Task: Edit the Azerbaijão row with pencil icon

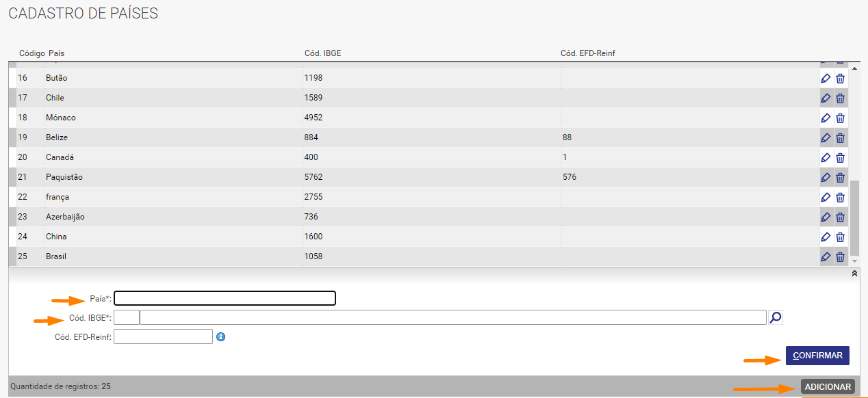Action: 826,217
